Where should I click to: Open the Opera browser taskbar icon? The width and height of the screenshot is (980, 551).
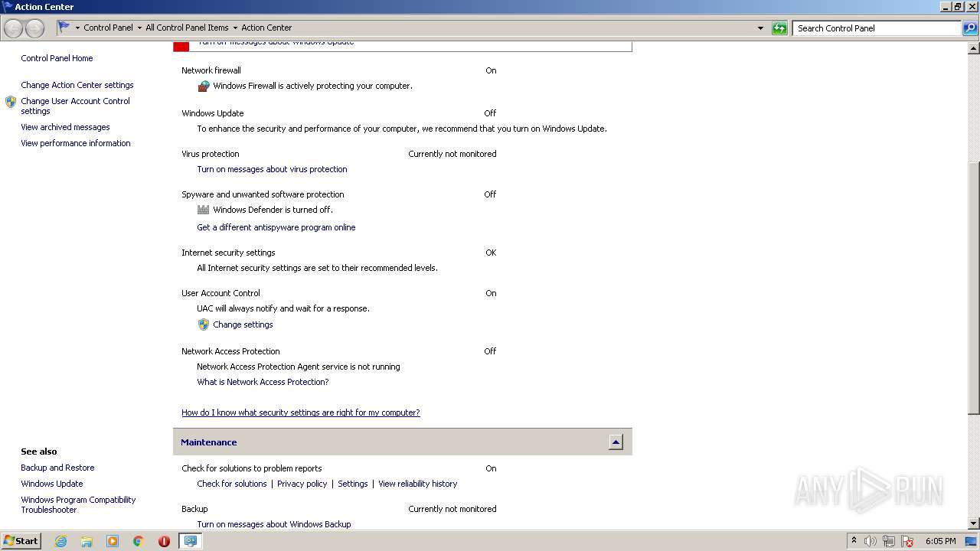(x=164, y=541)
